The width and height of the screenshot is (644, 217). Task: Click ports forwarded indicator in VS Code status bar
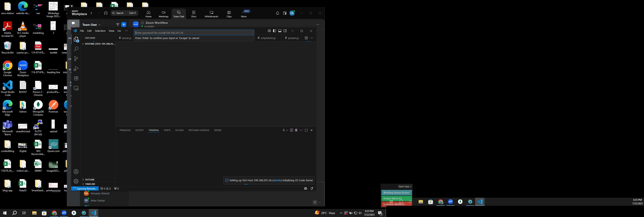coord(117,188)
